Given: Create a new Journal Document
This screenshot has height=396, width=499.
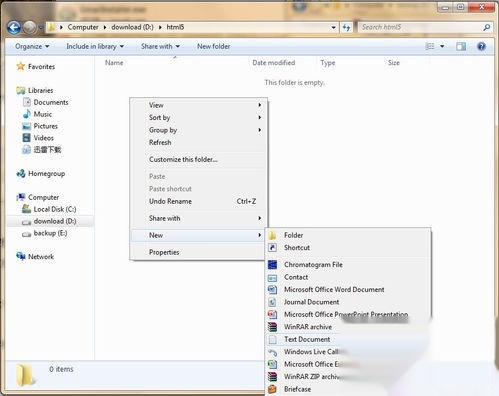Looking at the screenshot, I should pyautogui.click(x=348, y=302).
